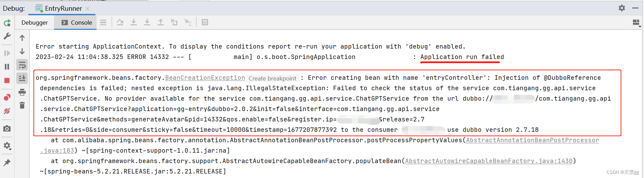The height and width of the screenshot is (178, 644).
Task: Take a thread dump camera icon
Action: point(7,129)
